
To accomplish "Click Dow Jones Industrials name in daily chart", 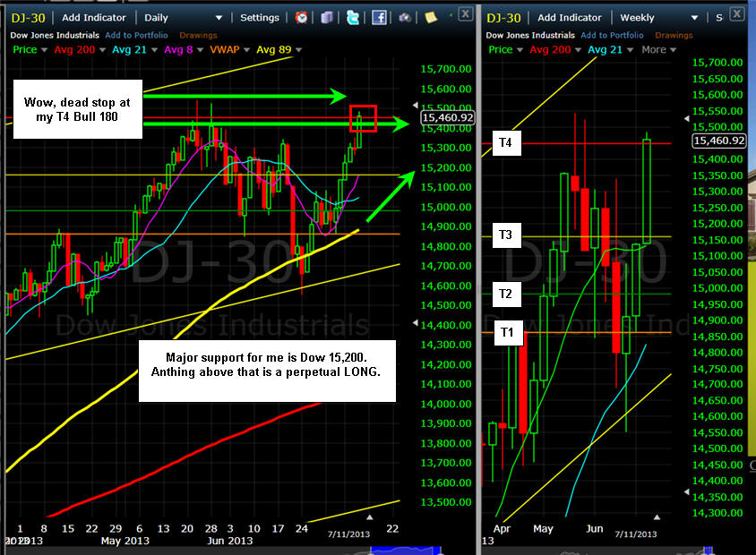I will tap(55, 35).
